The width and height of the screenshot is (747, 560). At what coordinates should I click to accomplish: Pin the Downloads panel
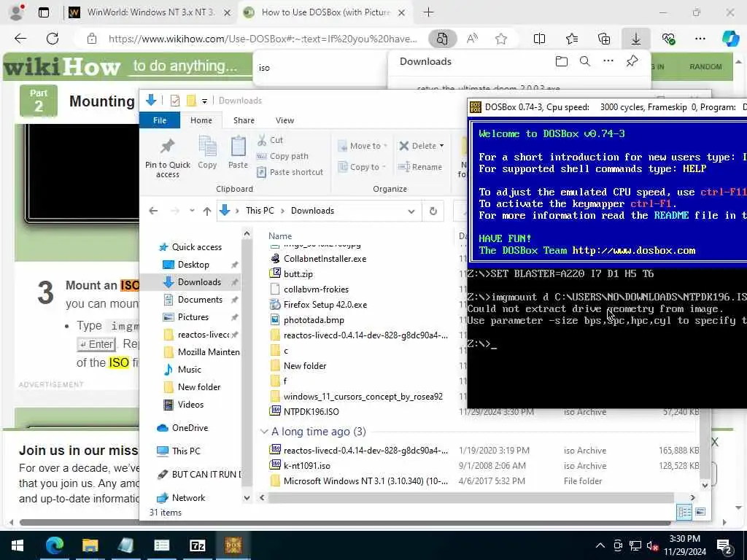point(632,61)
